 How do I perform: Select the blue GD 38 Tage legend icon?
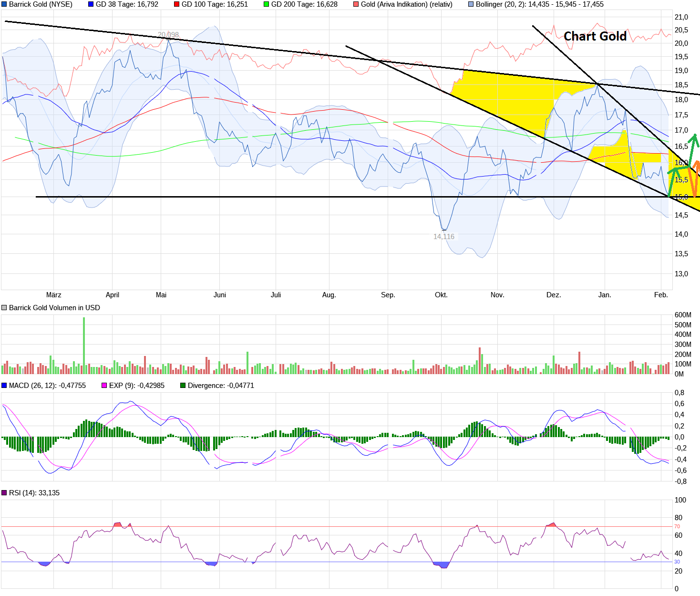pyautogui.click(x=92, y=4)
